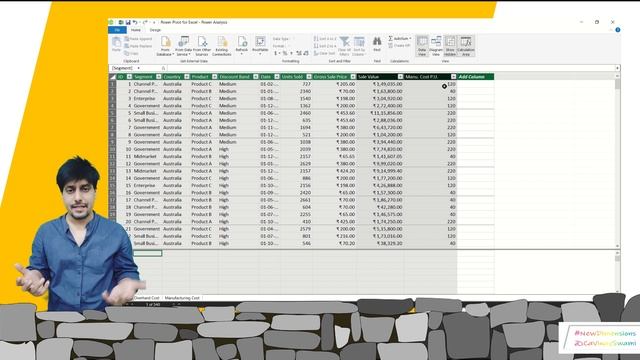Sort column A to Z
Screen dimensions: 640x360
coord(325,39)
